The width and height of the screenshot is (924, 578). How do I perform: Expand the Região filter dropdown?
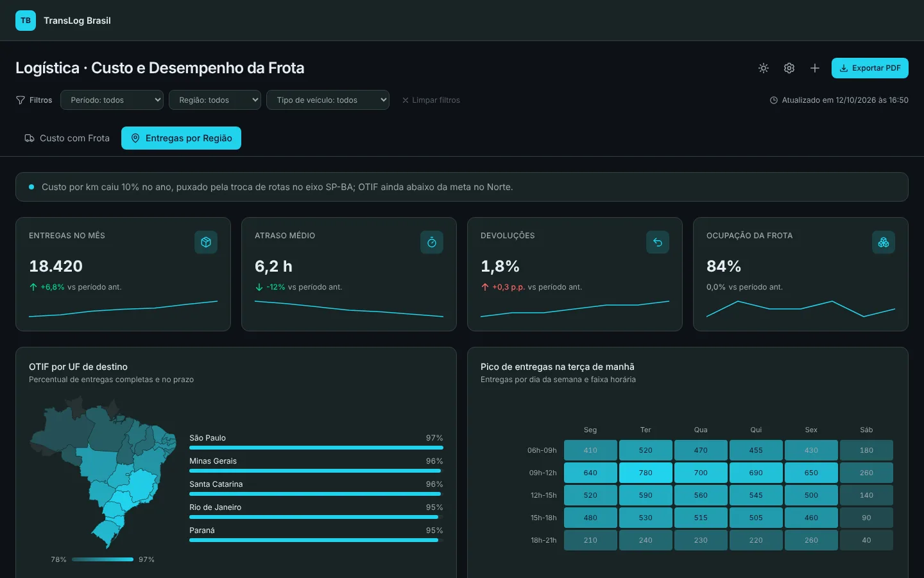pyautogui.click(x=215, y=100)
